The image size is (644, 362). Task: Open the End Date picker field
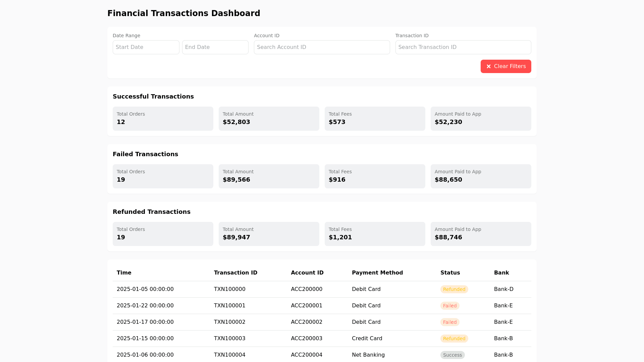(x=215, y=47)
